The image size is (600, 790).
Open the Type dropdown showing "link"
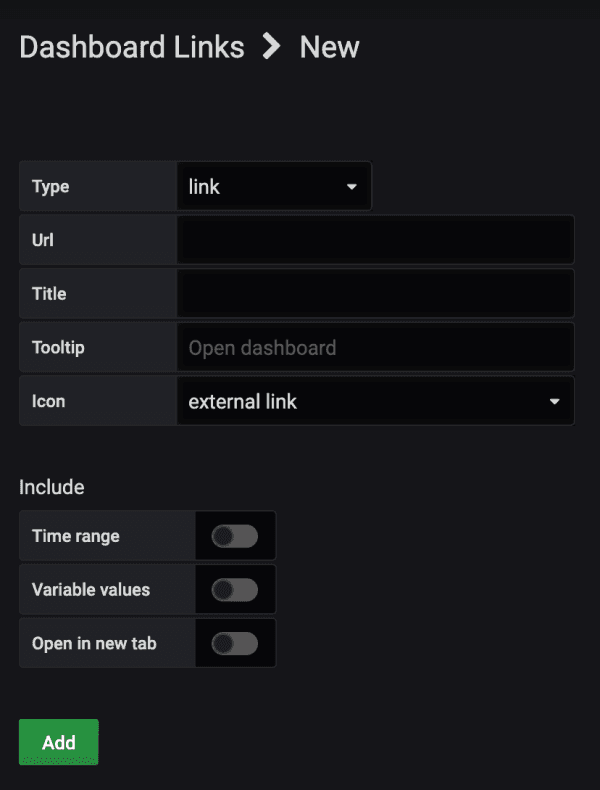coord(273,187)
